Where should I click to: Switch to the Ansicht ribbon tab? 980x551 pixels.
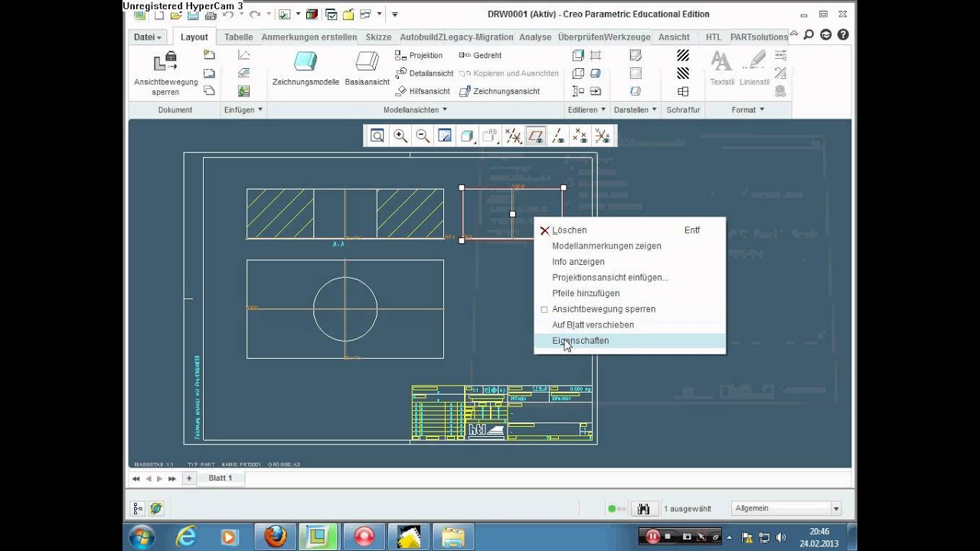674,37
